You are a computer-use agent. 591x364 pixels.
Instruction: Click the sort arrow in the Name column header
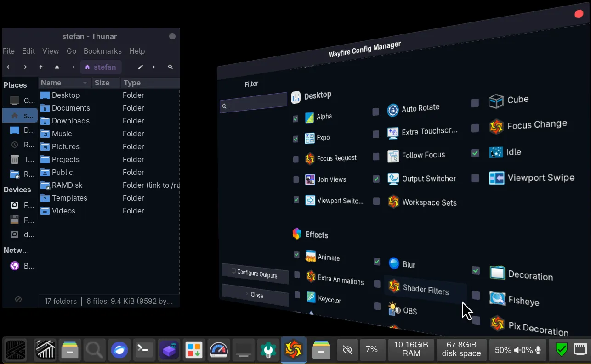pos(85,83)
